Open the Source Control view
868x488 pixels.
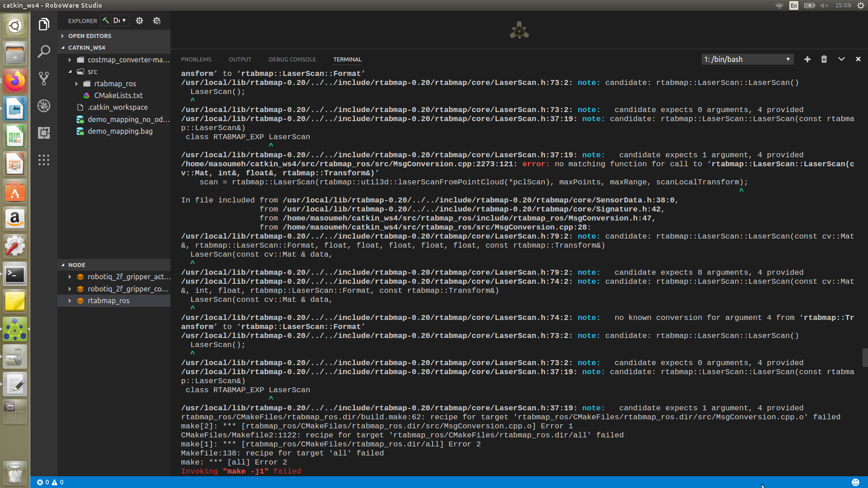pyautogui.click(x=44, y=79)
